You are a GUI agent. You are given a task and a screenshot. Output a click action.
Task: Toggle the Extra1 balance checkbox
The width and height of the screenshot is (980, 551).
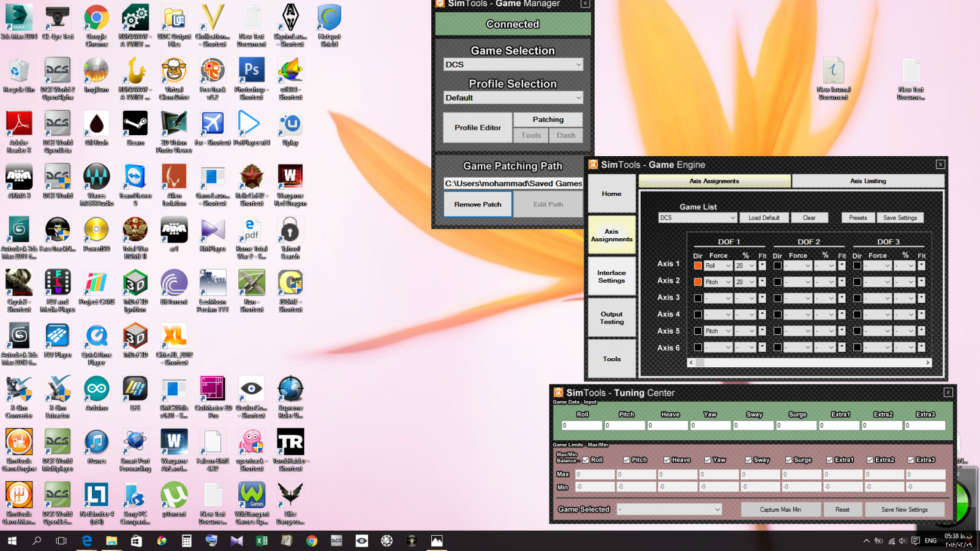[829, 460]
